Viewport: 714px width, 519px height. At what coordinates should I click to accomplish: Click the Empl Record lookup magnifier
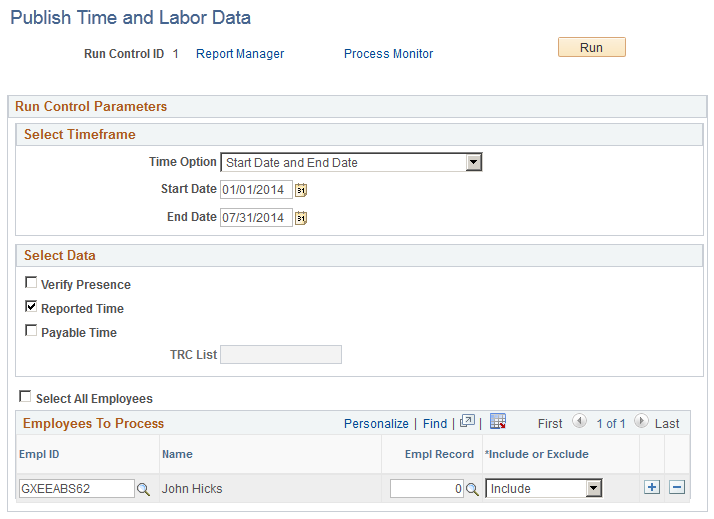coord(473,489)
